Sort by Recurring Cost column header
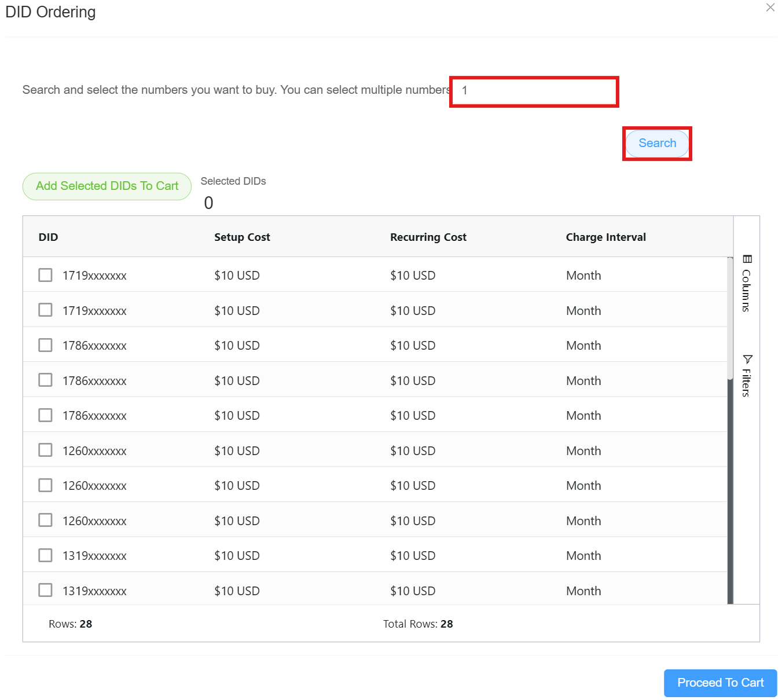The width and height of the screenshot is (782, 700). pyautogui.click(x=428, y=237)
